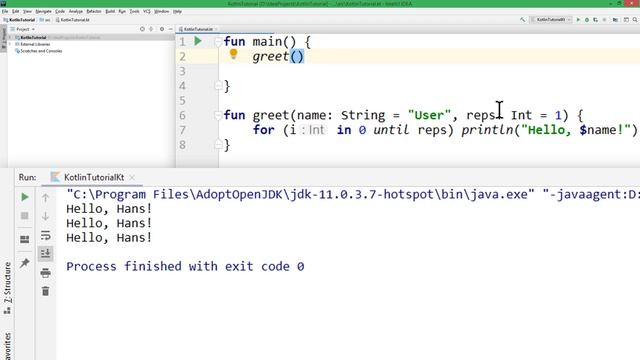The width and height of the screenshot is (640, 360).
Task: Build project with the hammer icon
Action: (x=523, y=20)
